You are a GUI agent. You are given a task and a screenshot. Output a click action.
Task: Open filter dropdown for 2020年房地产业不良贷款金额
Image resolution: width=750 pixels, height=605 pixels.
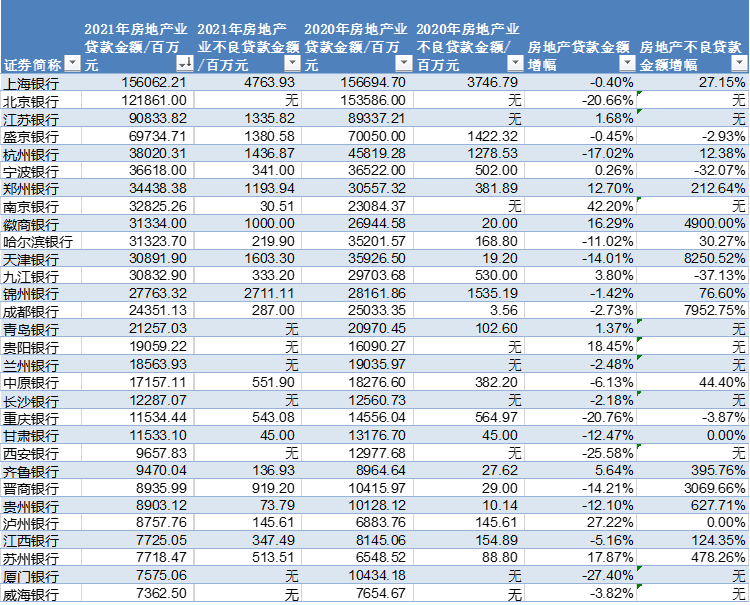515,63
